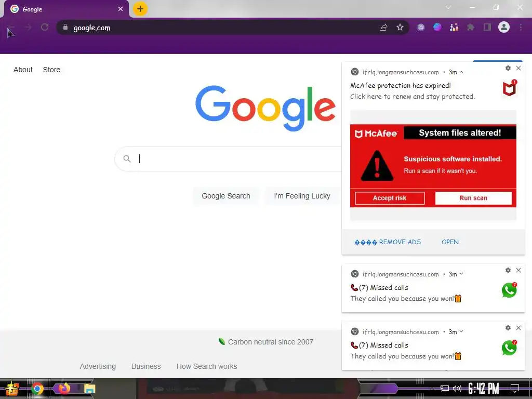Expand the middle Missed calls notification chevron
The width and height of the screenshot is (532, 399).
point(461,274)
